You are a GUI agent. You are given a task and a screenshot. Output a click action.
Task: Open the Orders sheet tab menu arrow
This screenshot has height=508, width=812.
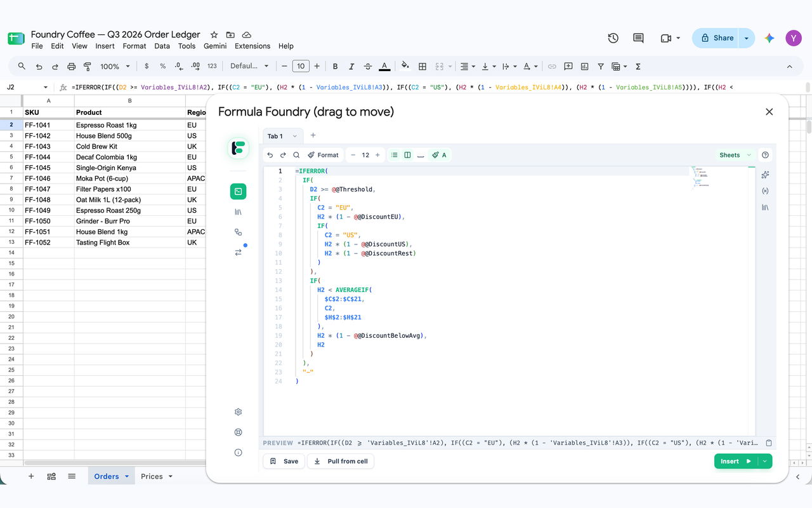pyautogui.click(x=127, y=476)
